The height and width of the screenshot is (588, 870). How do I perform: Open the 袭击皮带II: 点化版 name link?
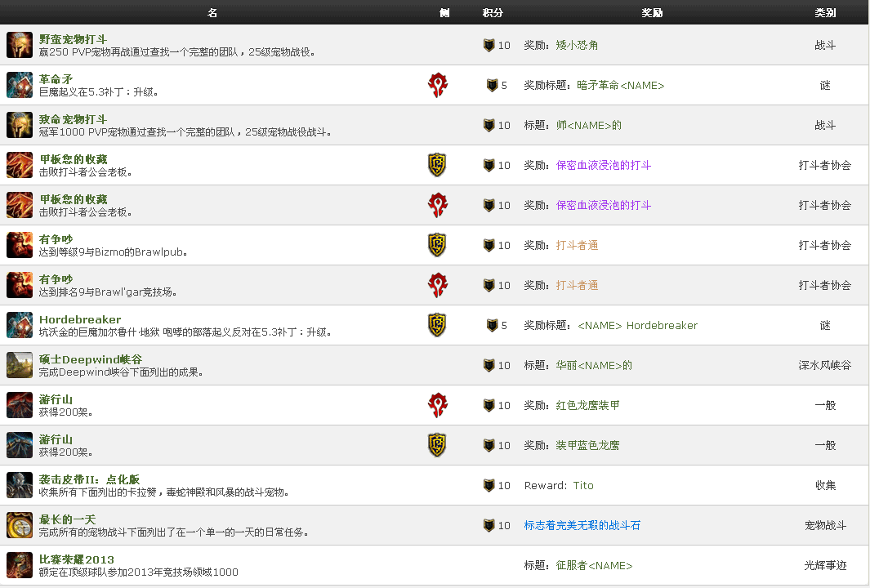(x=89, y=479)
